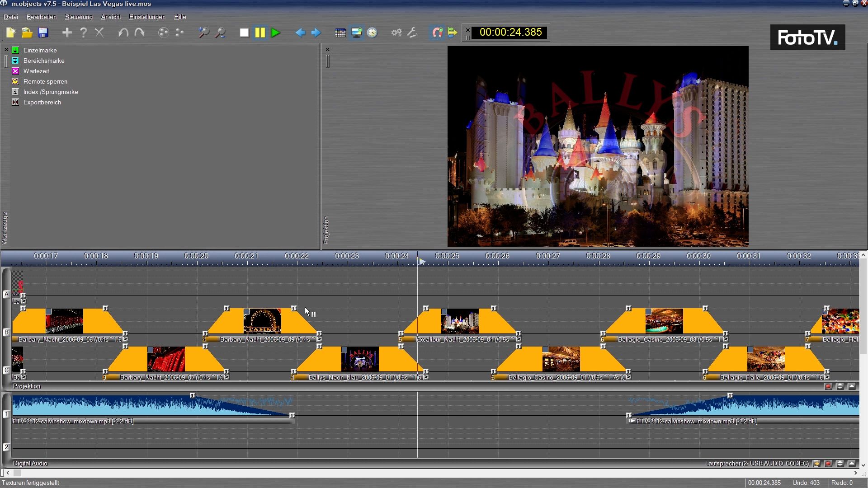
Task: Click the plus add-object toolbar icon
Action: [x=67, y=33]
